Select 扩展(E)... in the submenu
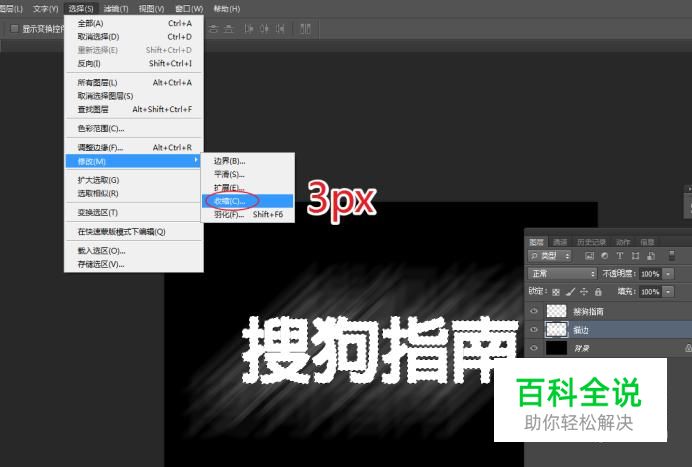 point(248,188)
